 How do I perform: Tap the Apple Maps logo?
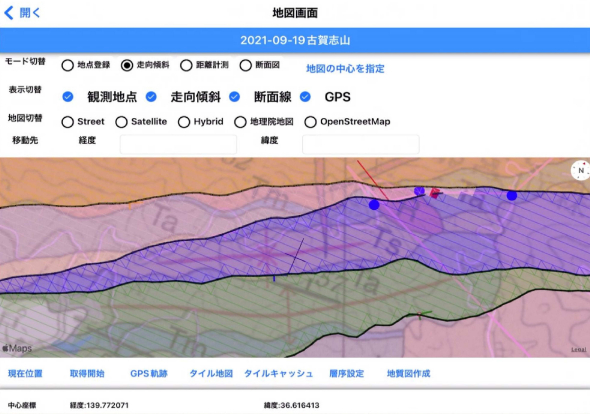point(17,348)
